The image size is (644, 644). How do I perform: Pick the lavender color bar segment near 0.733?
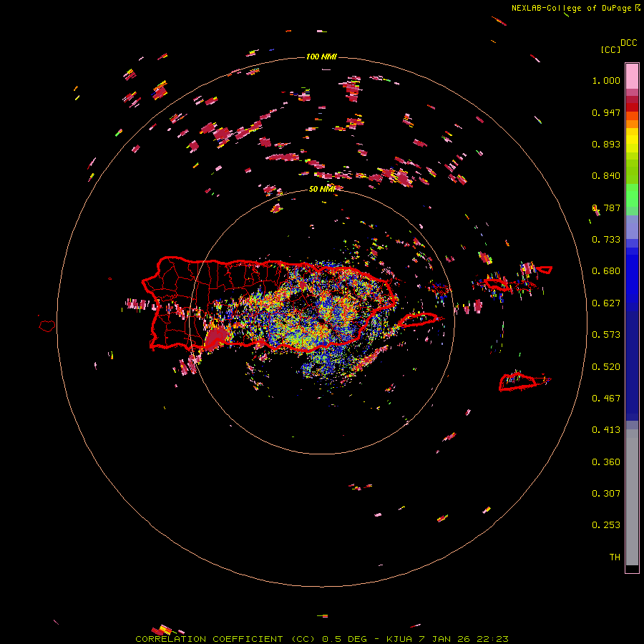click(x=632, y=228)
